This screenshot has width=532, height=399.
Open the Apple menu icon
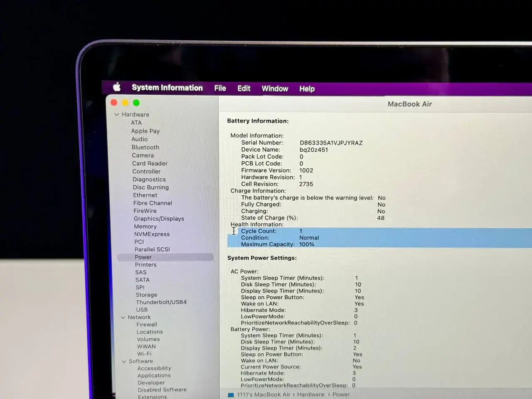point(117,87)
